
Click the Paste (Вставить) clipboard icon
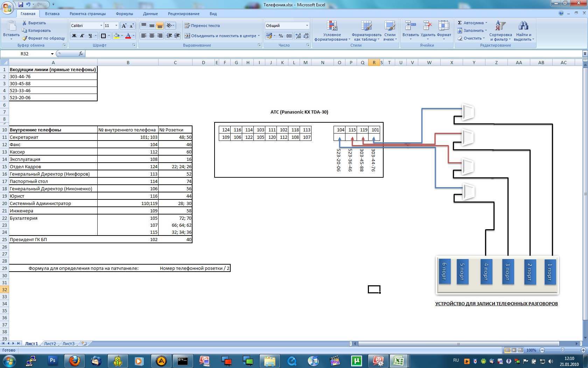pyautogui.click(x=11, y=26)
